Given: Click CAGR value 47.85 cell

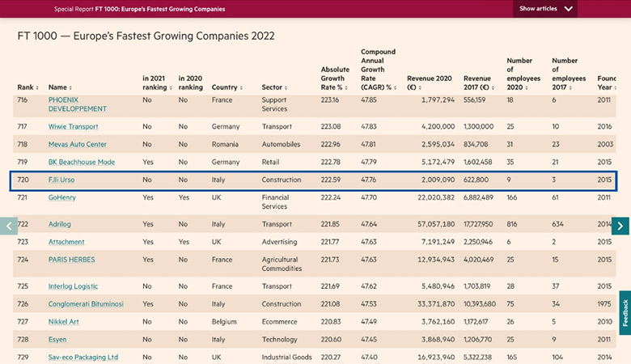Looking at the screenshot, I should (x=369, y=99).
